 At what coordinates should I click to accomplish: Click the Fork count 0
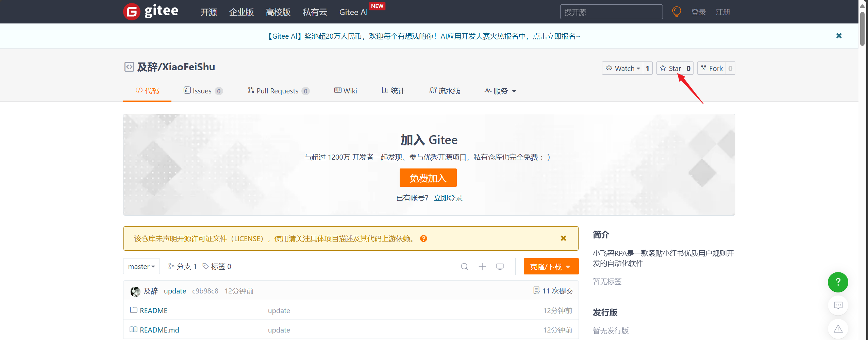pos(730,68)
